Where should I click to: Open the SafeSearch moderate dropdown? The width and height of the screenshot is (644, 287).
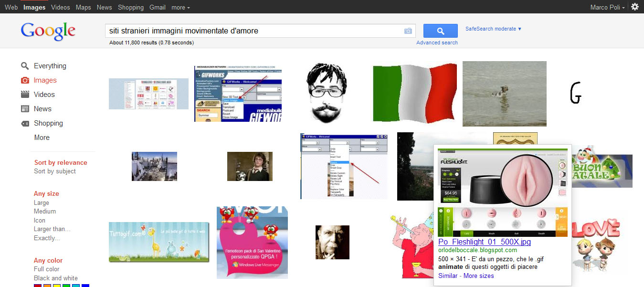point(494,29)
